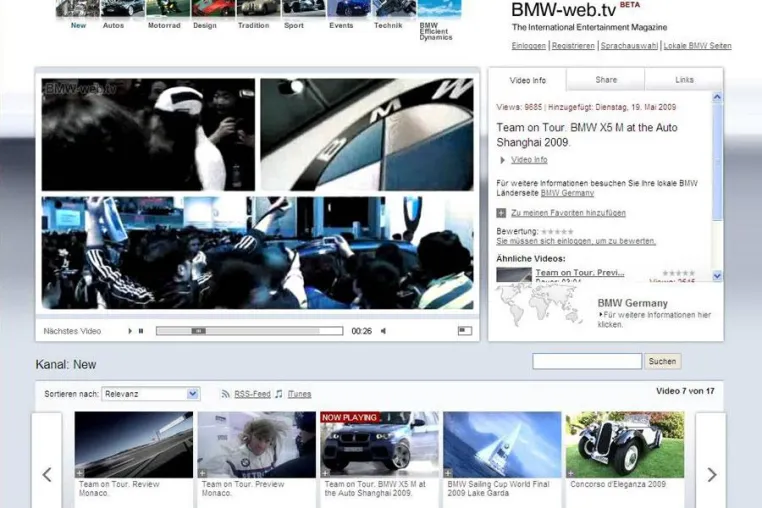Open the New channel in top navigation
This screenshot has height=508, width=762.
tap(78, 25)
